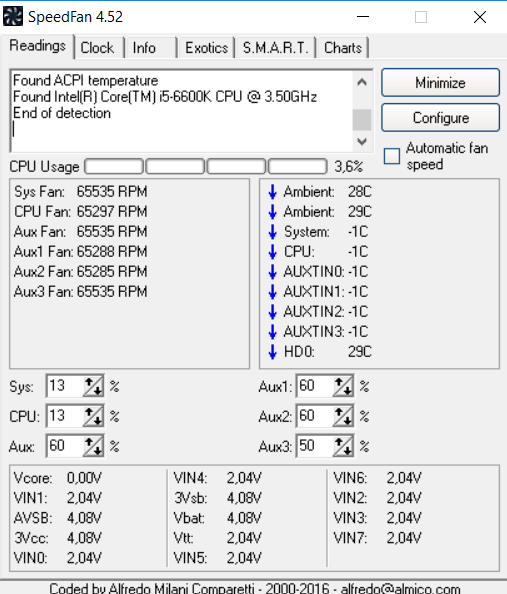507x594 pixels.
Task: Open the S.M.A.R.T. tab
Action: tap(275, 48)
